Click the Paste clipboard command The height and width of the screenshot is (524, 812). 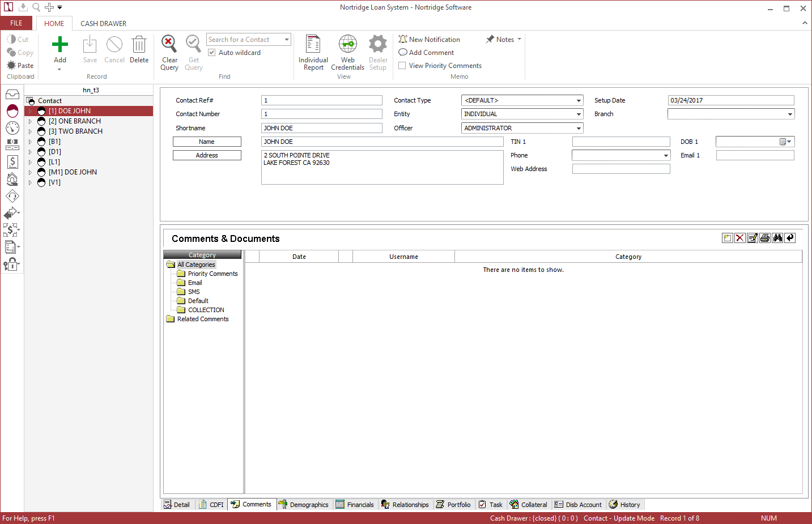pos(20,65)
